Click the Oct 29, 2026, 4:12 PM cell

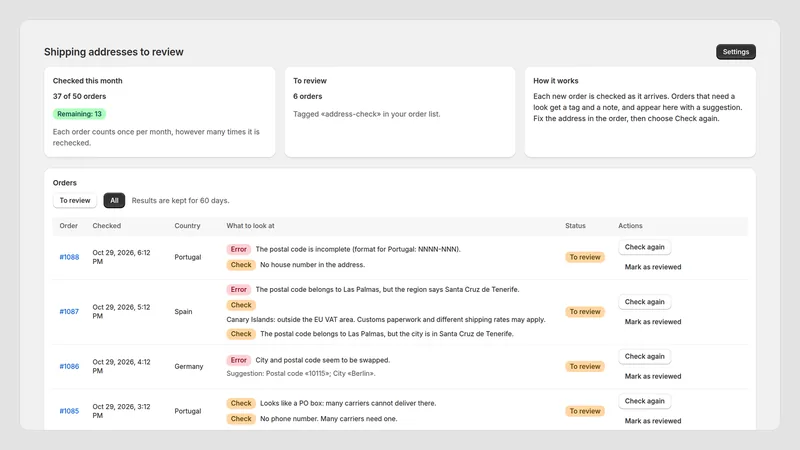121,366
